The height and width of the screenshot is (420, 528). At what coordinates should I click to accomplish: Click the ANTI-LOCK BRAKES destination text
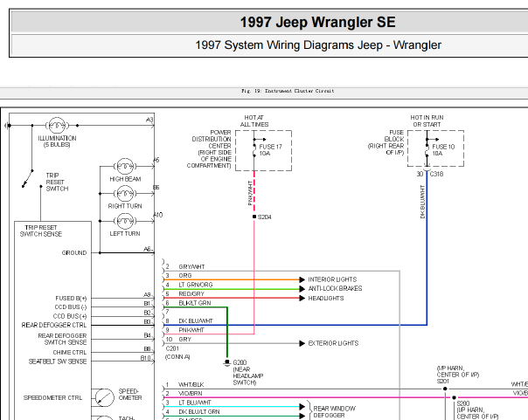pyautogui.click(x=335, y=288)
